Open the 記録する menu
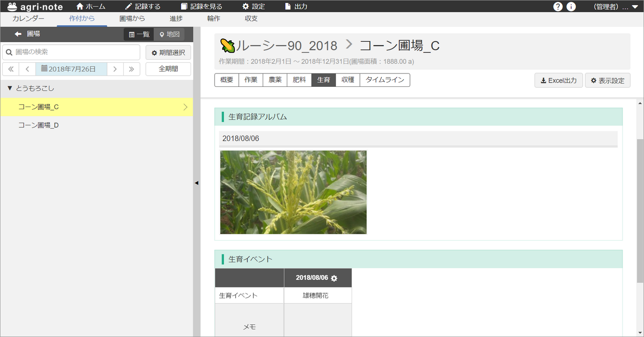 tap(143, 6)
